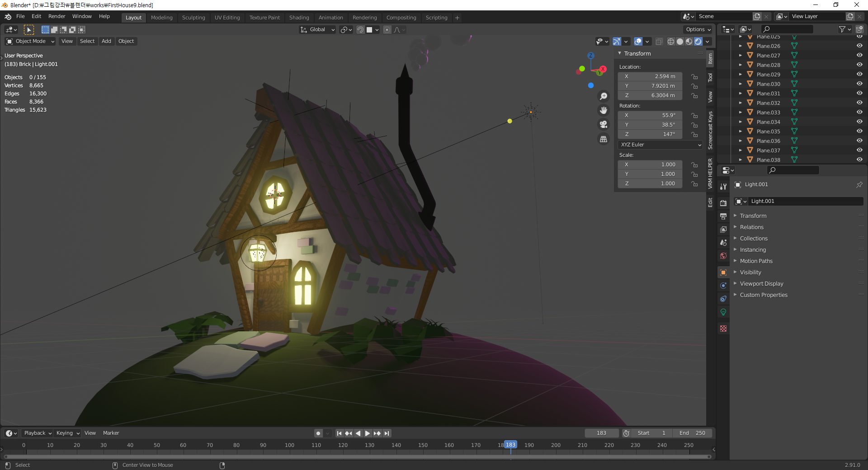Open the Tool sidebar tab
Image resolution: width=868 pixels, height=470 pixels.
710,77
